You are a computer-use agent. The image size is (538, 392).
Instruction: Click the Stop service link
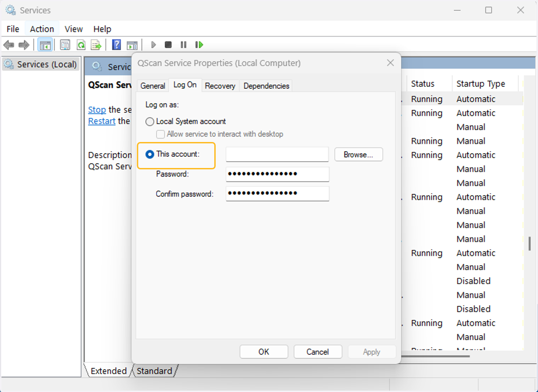coord(97,110)
